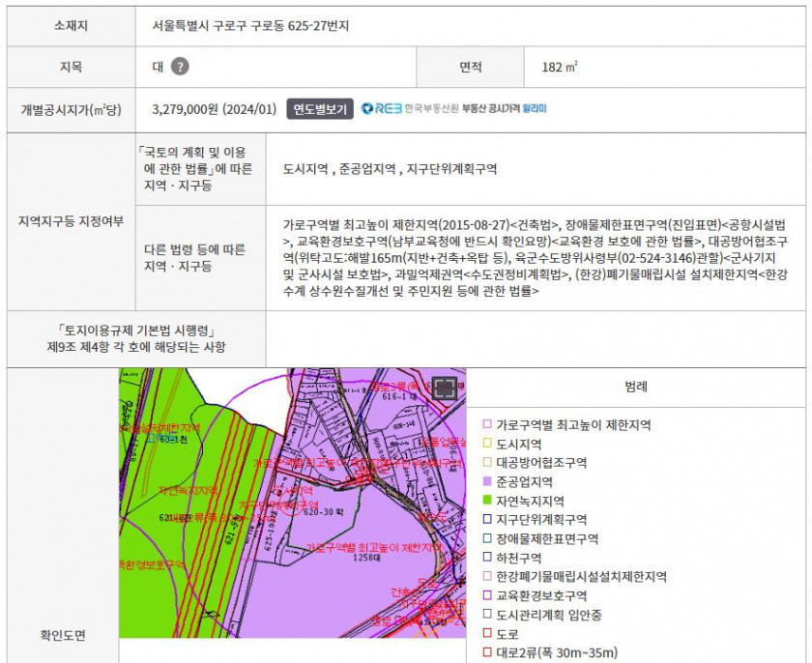Viewport: 812px width, 663px height.
Task: Click the 장애물제한표면구역 legend square
Action: coord(487,538)
